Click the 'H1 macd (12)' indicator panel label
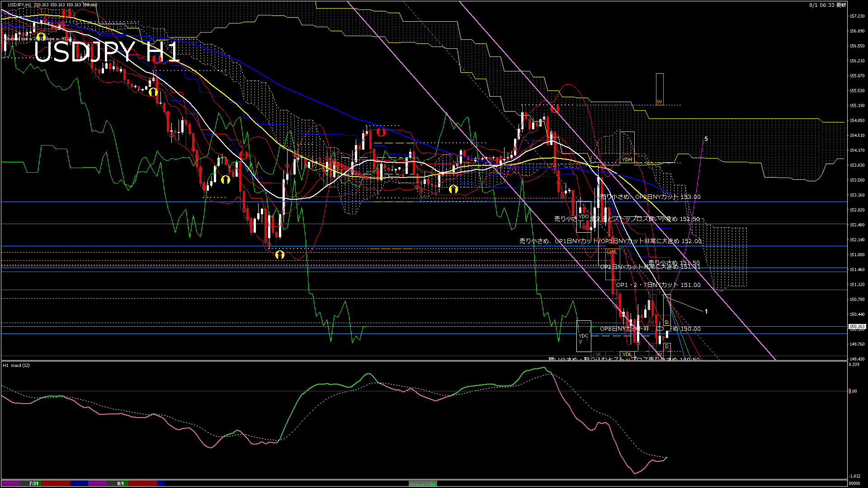The width and height of the screenshot is (868, 488). coord(16,365)
